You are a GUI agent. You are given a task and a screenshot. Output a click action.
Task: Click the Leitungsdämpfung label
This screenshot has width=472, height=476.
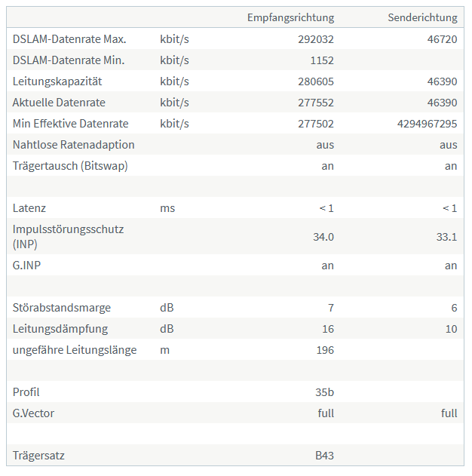(x=60, y=329)
